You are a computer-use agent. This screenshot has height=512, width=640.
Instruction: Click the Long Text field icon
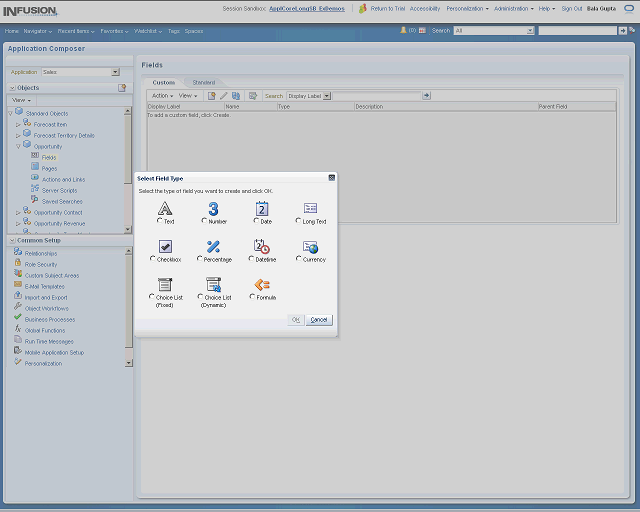pyautogui.click(x=310, y=208)
